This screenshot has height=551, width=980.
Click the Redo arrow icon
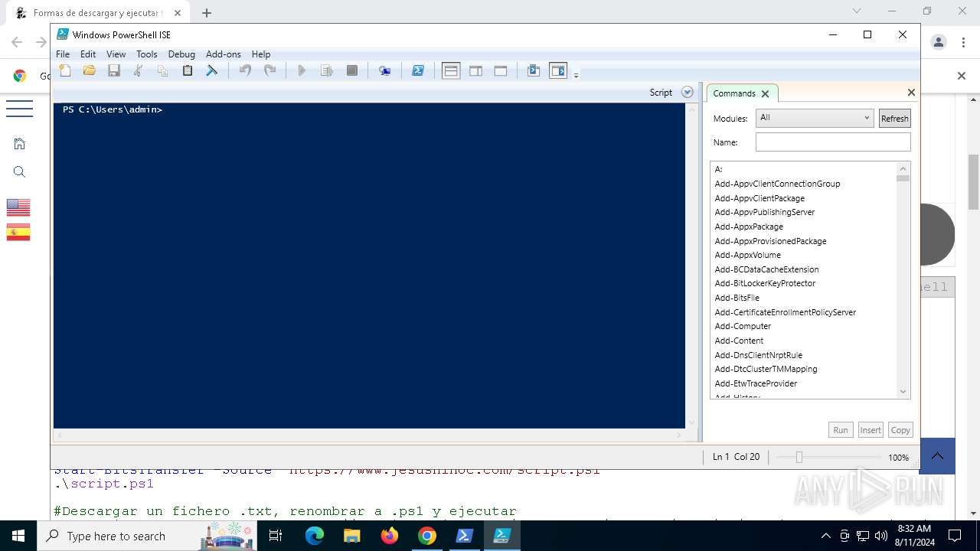[x=269, y=70]
